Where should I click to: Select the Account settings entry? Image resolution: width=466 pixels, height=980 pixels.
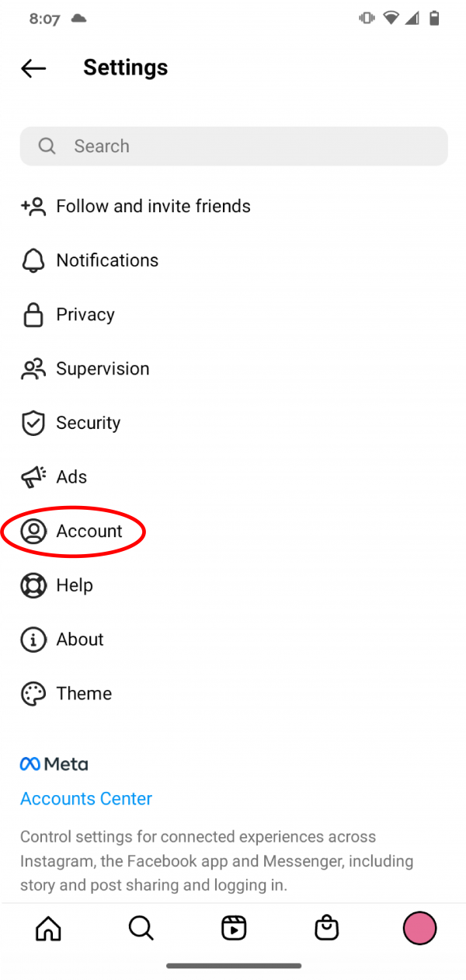(x=89, y=531)
